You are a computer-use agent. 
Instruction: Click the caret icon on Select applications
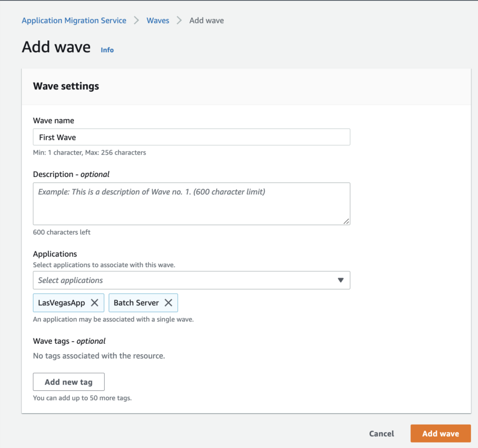pyautogui.click(x=341, y=280)
